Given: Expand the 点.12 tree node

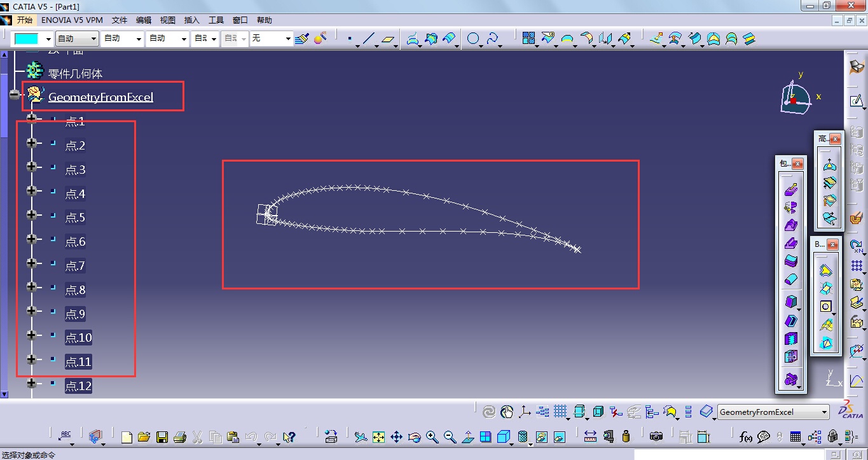Looking at the screenshot, I should (x=31, y=383).
